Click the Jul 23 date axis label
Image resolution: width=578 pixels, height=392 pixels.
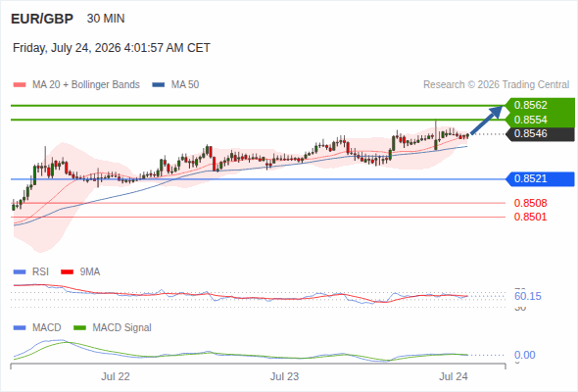(x=284, y=376)
